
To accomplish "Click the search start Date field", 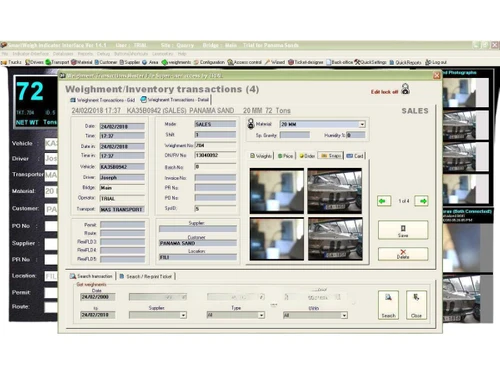I will pyautogui.click(x=98, y=297).
